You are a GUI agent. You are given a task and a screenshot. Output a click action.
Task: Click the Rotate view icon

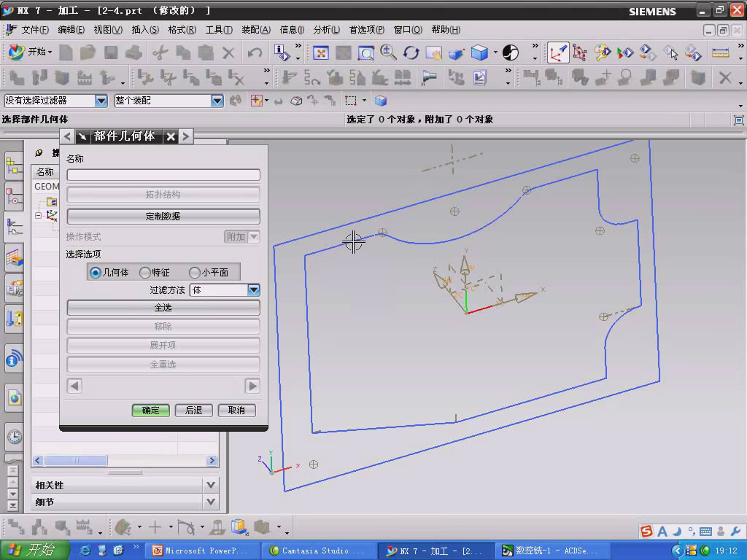[411, 52]
